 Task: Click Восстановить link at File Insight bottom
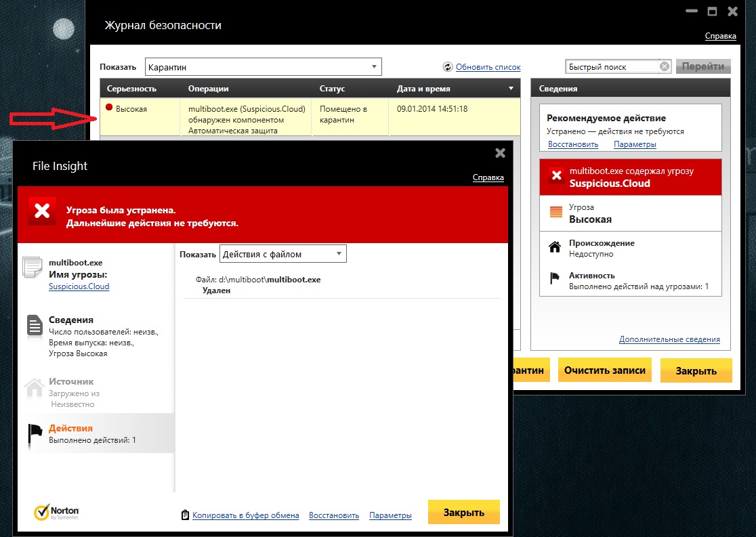coord(334,515)
